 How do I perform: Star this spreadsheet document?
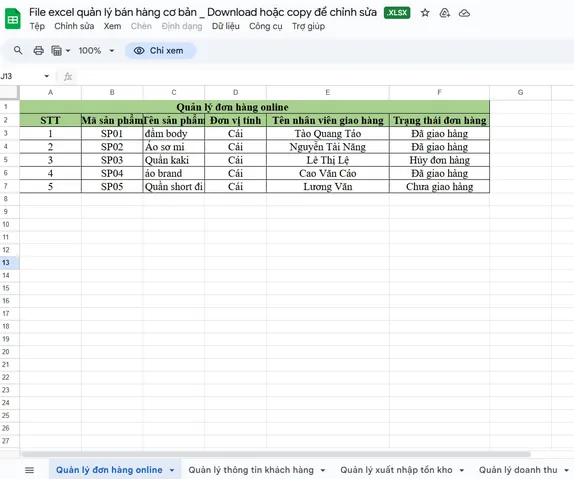point(425,13)
